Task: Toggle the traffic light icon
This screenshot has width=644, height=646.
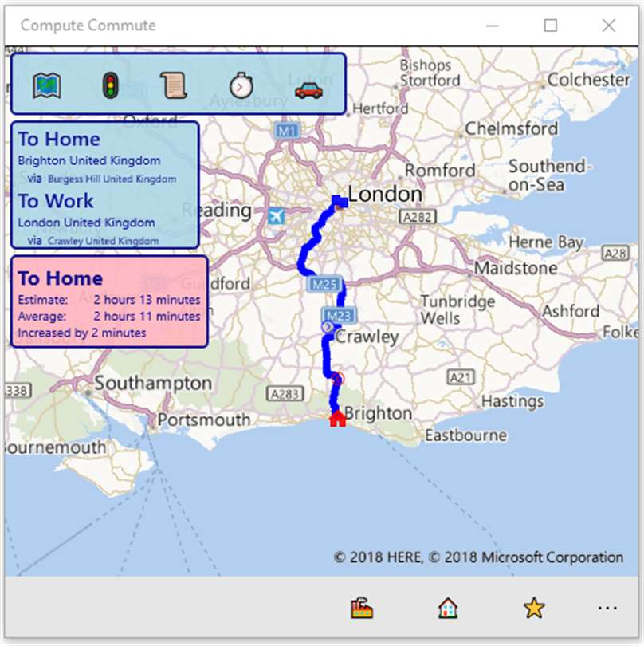Action: 110,85
